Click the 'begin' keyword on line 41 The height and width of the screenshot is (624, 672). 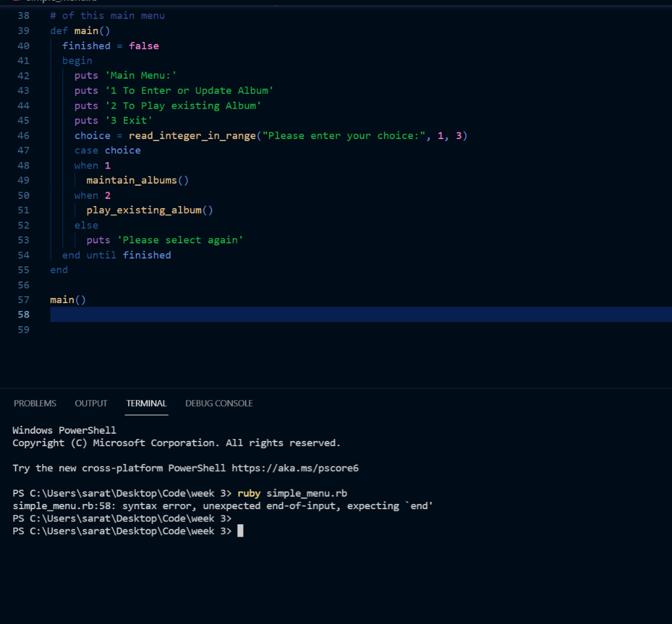[77, 61]
